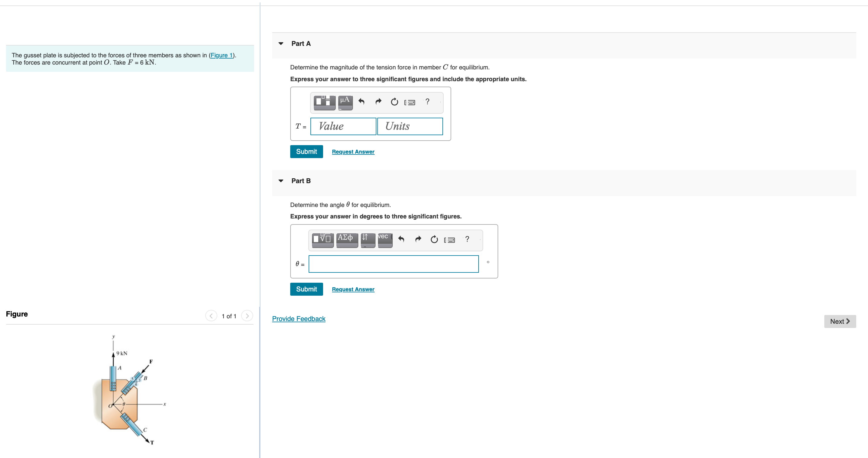
Task: Open the µA units symbol palette
Action: (345, 102)
